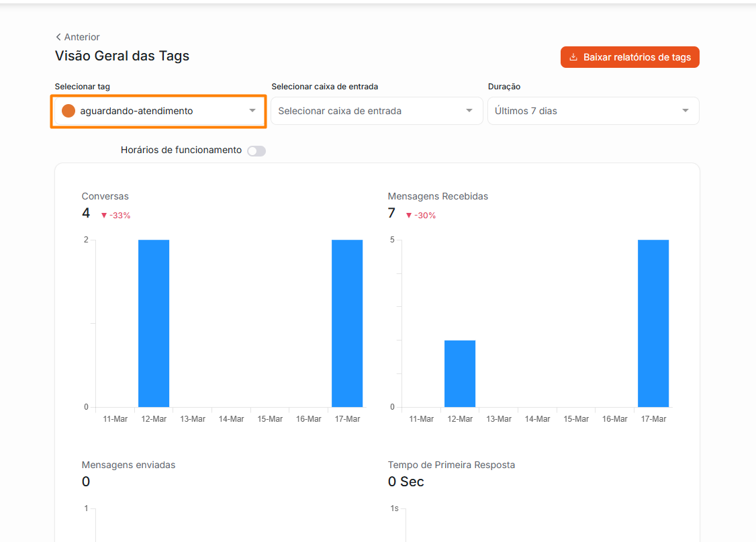Click the 12-Mar bar in Conversas chart

click(x=154, y=323)
